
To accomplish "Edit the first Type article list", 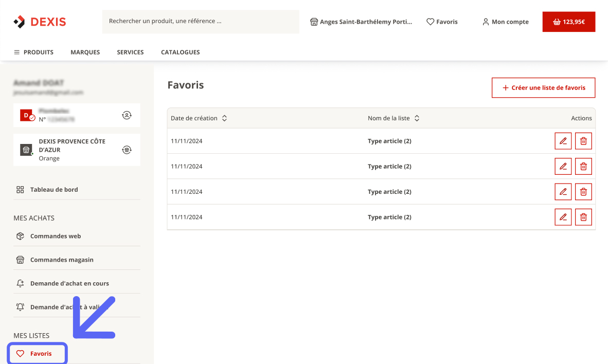I will click(563, 141).
